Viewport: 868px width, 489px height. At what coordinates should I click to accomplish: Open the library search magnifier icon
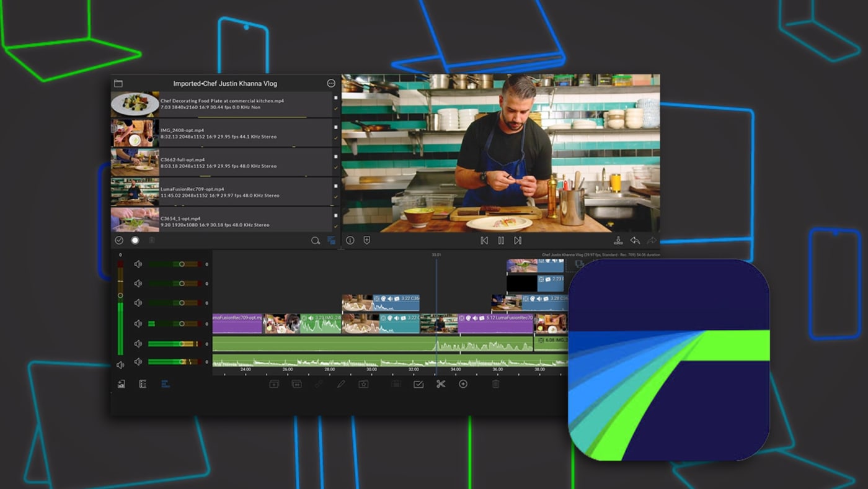pyautogui.click(x=316, y=240)
